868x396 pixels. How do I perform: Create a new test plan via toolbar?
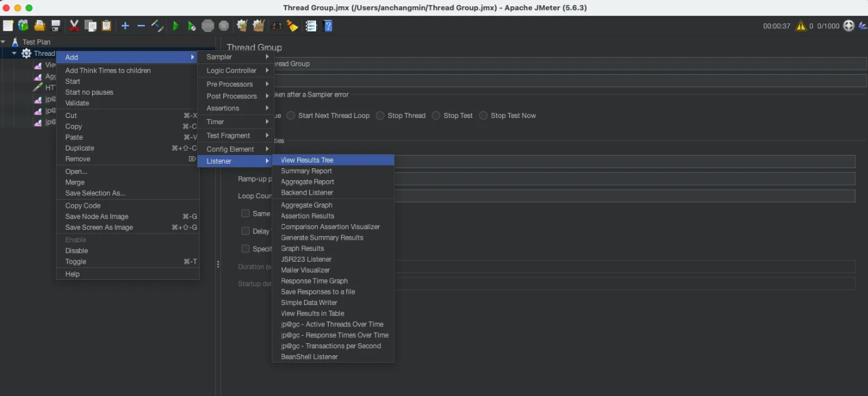coord(8,26)
